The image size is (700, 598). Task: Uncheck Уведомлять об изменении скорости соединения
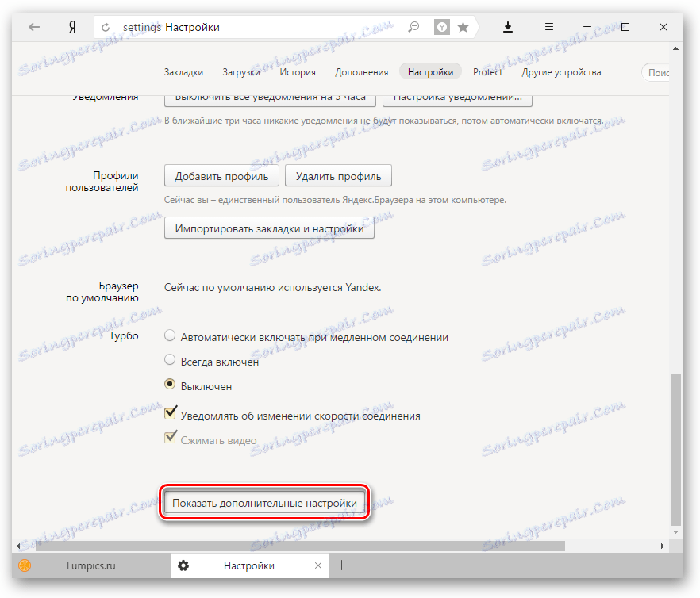coord(170,412)
